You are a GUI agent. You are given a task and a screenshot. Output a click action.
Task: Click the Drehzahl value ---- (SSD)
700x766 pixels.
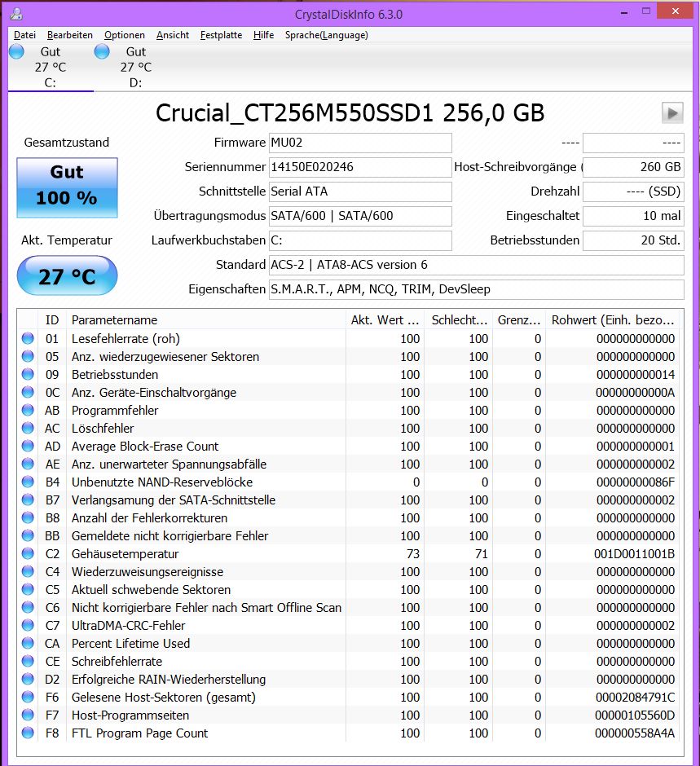[x=633, y=191]
